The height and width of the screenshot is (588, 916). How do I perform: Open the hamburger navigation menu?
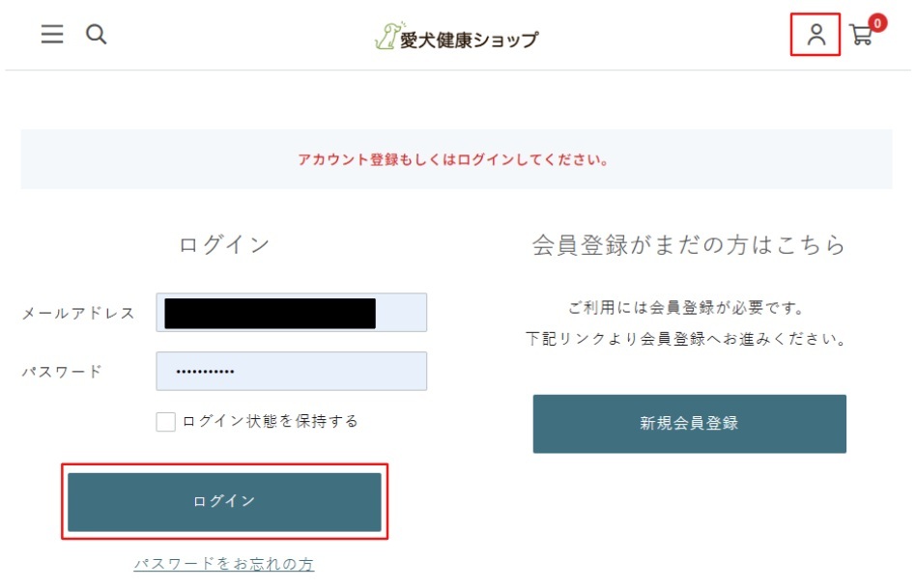coord(52,35)
